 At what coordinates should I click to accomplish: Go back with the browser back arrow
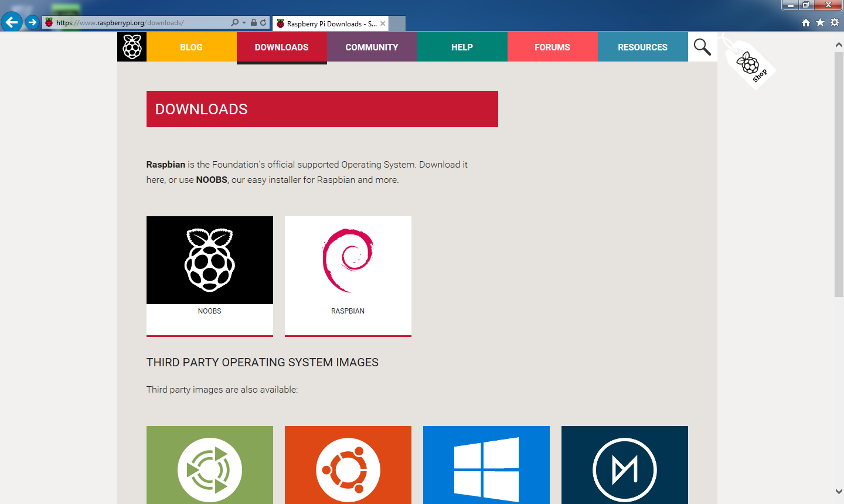pos(12,22)
